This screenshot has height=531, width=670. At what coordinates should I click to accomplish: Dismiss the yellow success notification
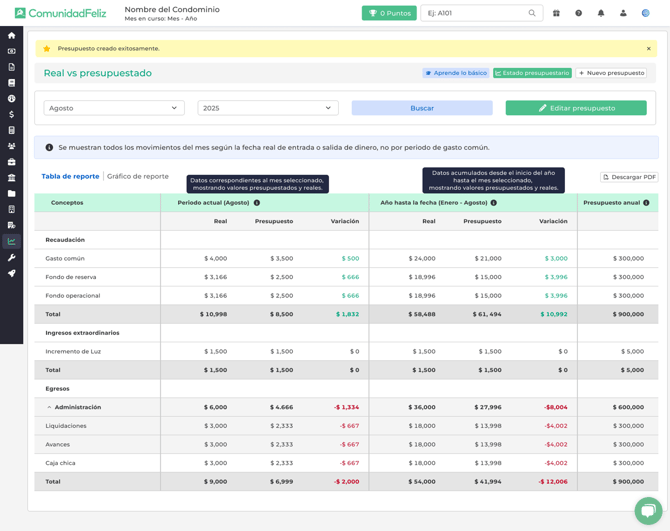point(648,48)
